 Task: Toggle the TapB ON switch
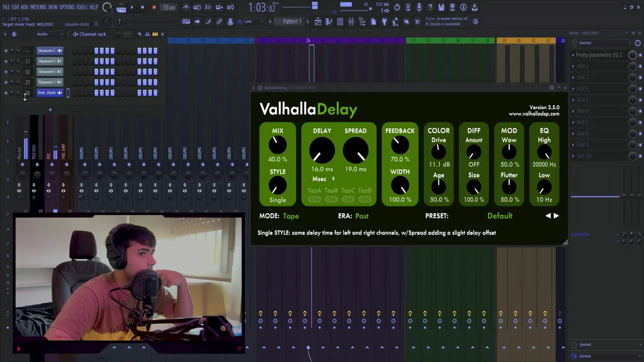[331, 200]
